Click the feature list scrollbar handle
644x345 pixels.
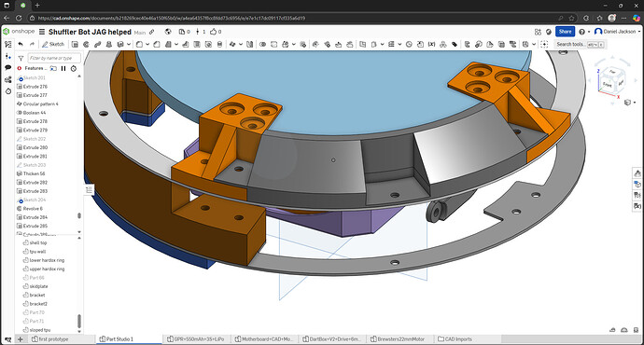click(x=79, y=215)
